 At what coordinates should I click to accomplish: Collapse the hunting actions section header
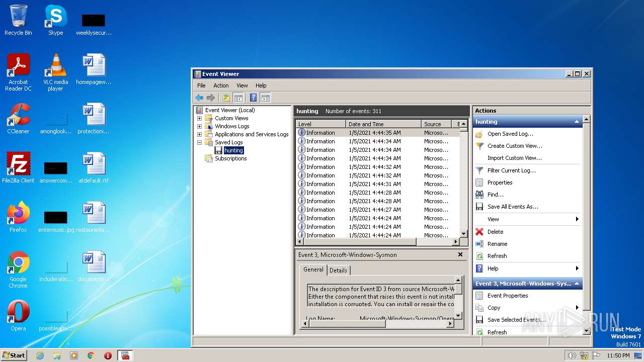click(x=577, y=122)
